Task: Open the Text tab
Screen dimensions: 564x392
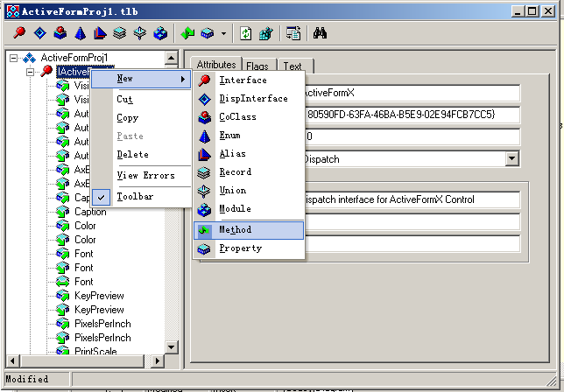Action: click(x=293, y=66)
